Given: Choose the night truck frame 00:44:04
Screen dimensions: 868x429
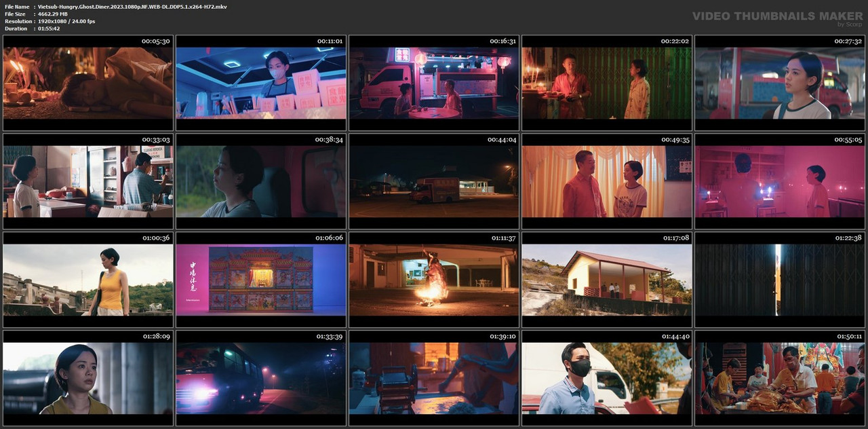Looking at the screenshot, I should pos(434,181).
